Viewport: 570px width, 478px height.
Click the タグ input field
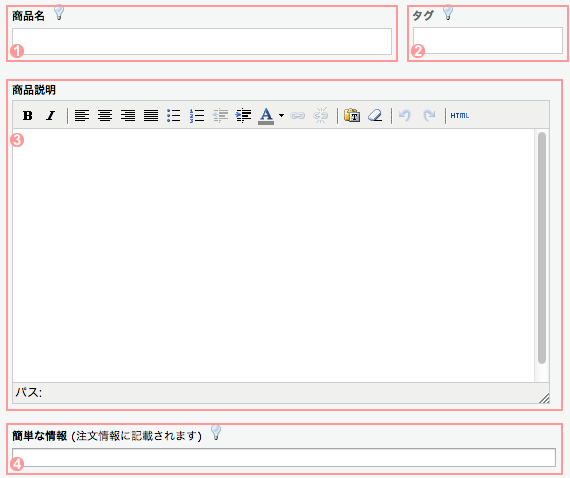coord(487,40)
